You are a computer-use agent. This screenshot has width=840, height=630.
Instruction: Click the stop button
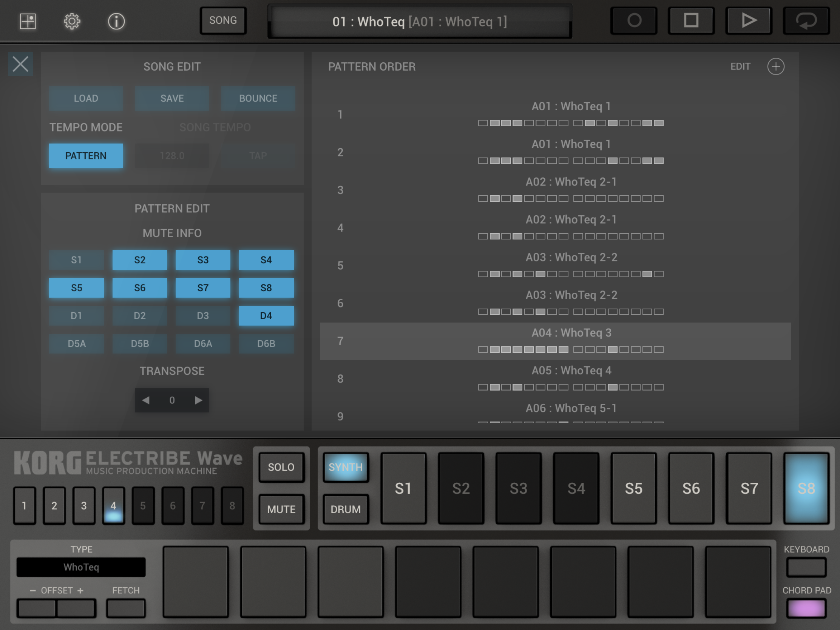tap(691, 20)
